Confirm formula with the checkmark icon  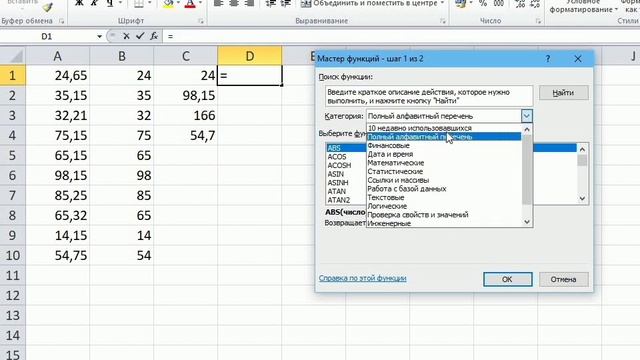pos(140,36)
